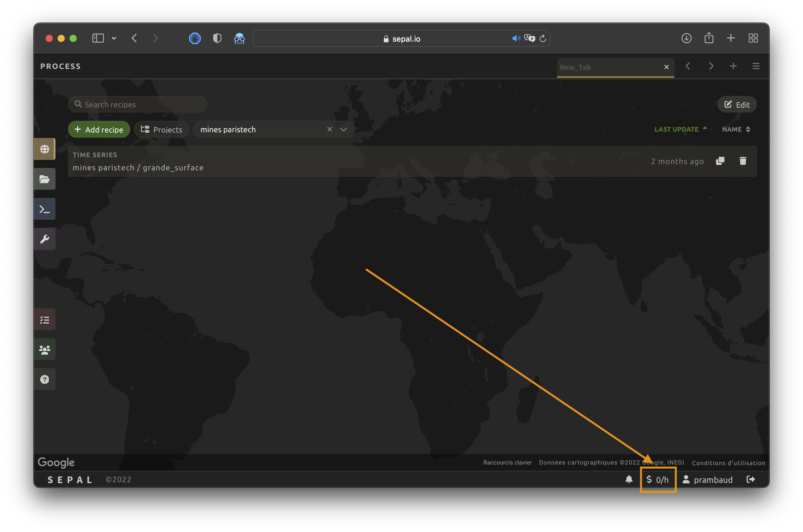This screenshot has width=803, height=532.
Task: Duplicate the grande_surface recipe
Action: click(720, 161)
